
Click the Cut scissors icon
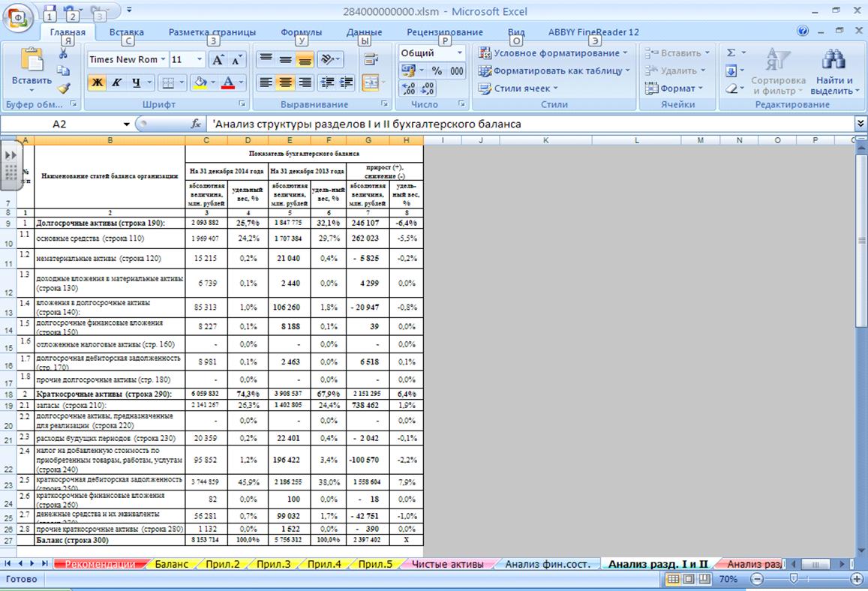pyautogui.click(x=65, y=53)
